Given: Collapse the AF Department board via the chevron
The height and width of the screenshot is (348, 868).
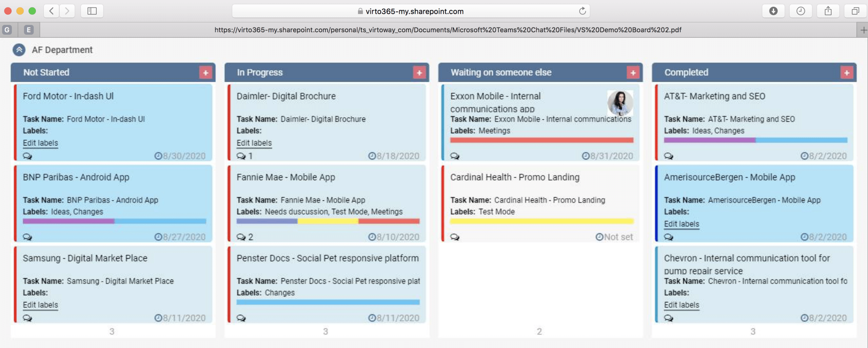Looking at the screenshot, I should coord(19,49).
